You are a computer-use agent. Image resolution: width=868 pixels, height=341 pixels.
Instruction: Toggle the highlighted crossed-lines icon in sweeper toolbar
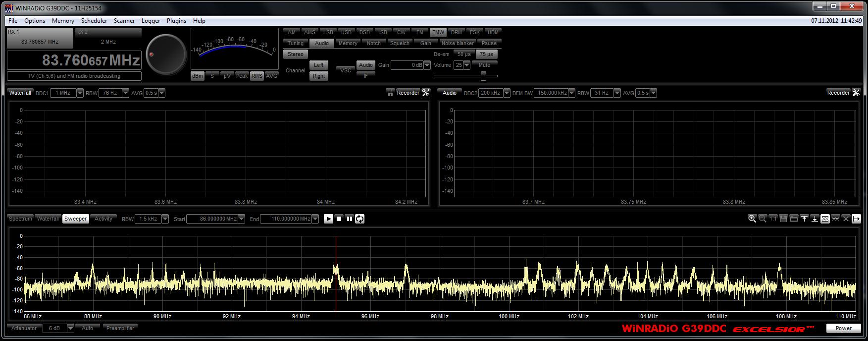[x=825, y=219]
